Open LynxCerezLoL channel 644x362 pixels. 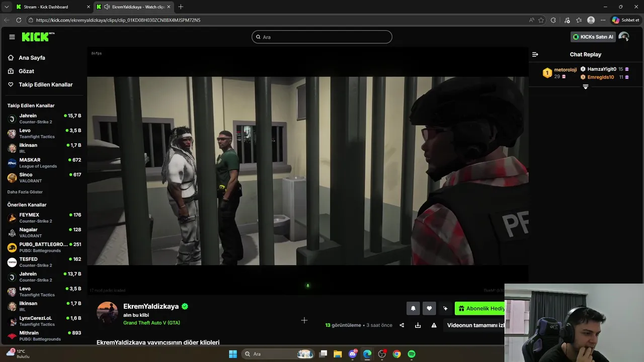[44, 321]
